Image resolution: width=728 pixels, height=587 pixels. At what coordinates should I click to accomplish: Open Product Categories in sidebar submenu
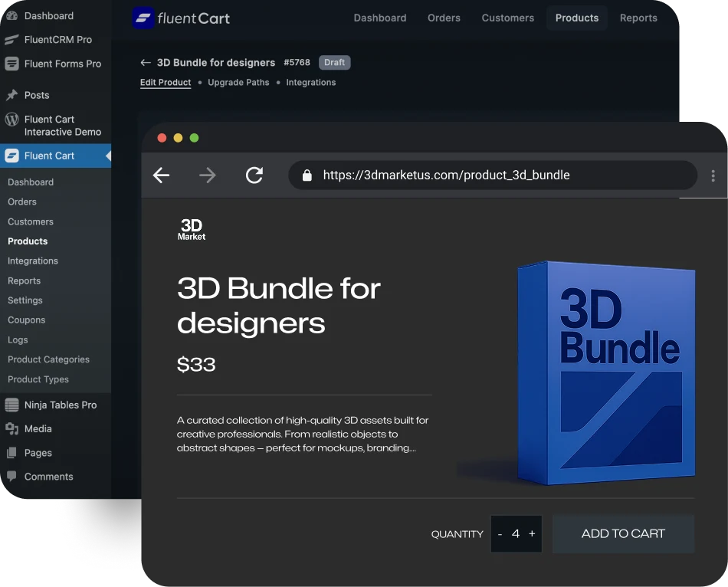pyautogui.click(x=48, y=359)
